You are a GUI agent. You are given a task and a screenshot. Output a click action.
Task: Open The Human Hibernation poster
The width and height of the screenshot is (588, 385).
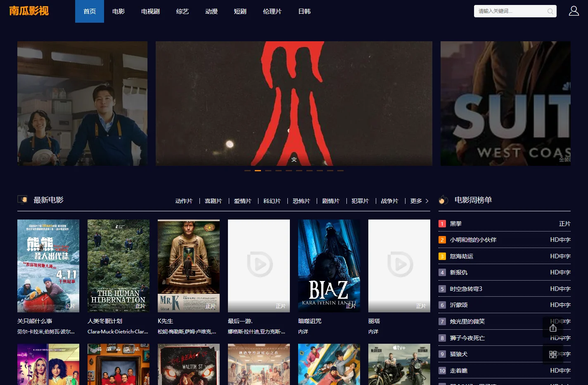[x=119, y=266]
